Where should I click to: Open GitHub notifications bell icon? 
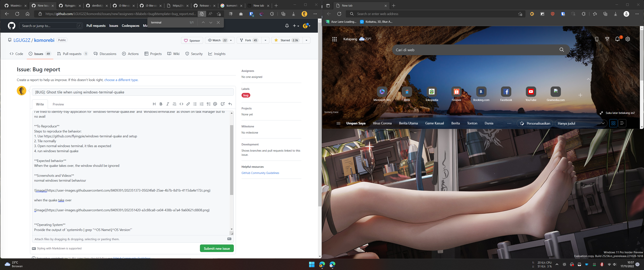(287, 26)
